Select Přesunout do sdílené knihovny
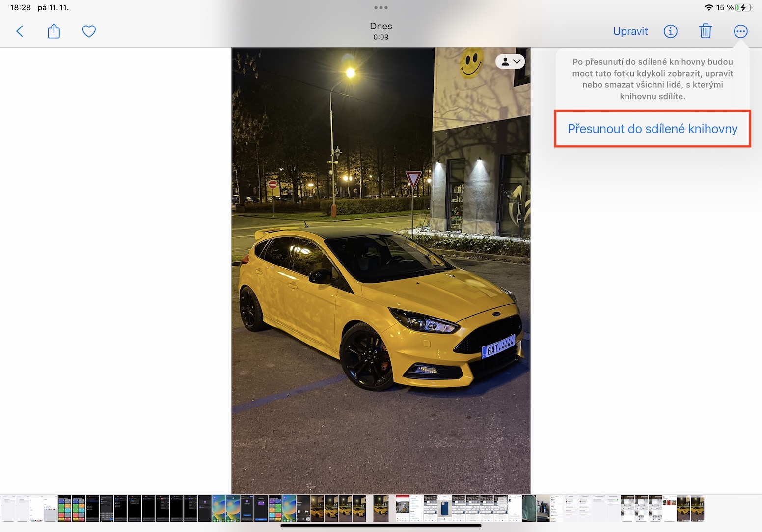This screenshot has height=532, width=762. [x=652, y=129]
